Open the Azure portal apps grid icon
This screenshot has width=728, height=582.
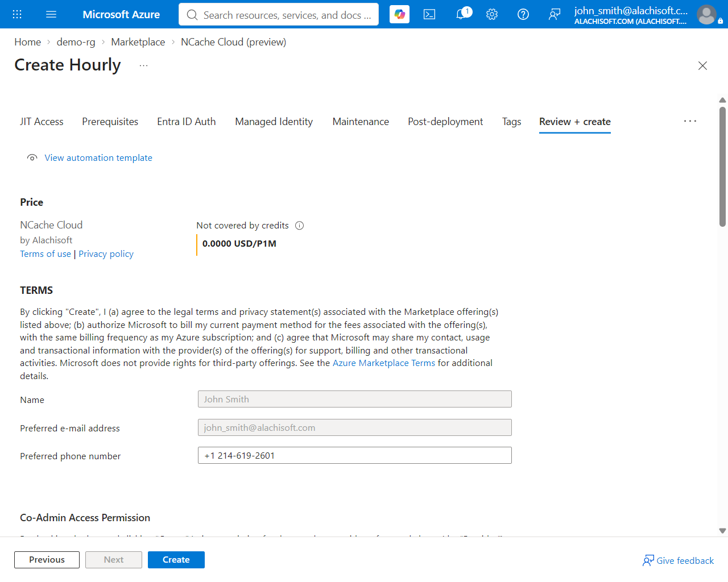17,14
